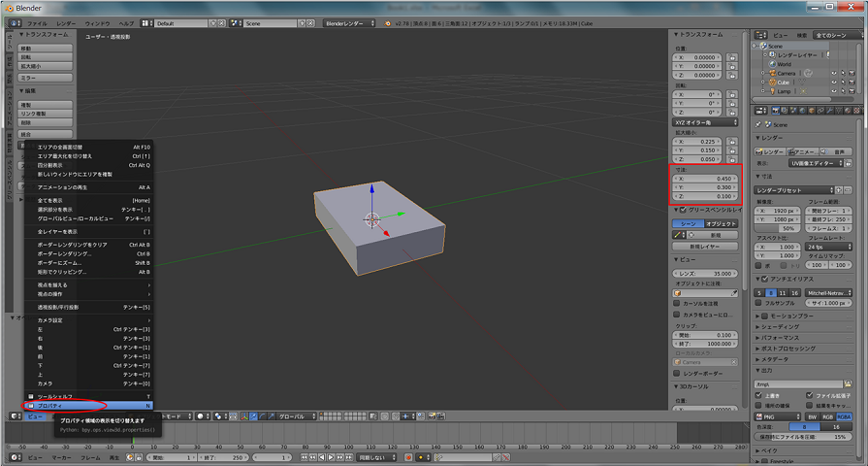Click the Camera object icon in outliner
The width and height of the screenshot is (868, 466).
click(772, 73)
